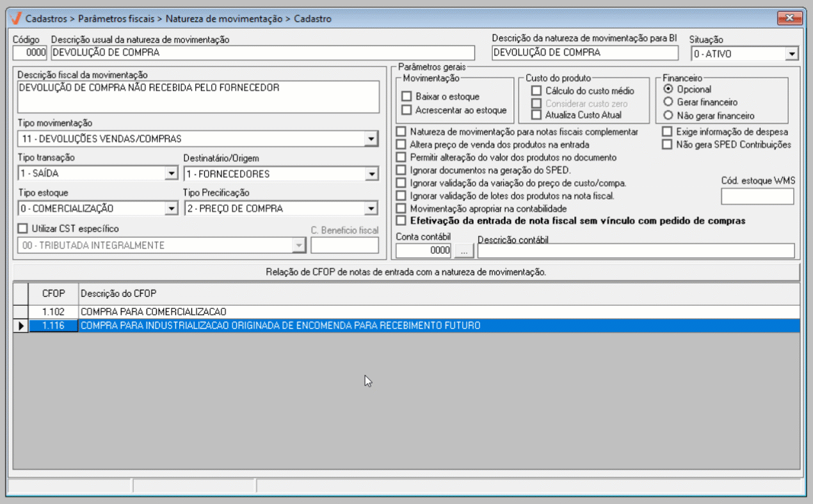Choose Não gerar financeiro option
This screenshot has width=813, height=504.
click(668, 116)
